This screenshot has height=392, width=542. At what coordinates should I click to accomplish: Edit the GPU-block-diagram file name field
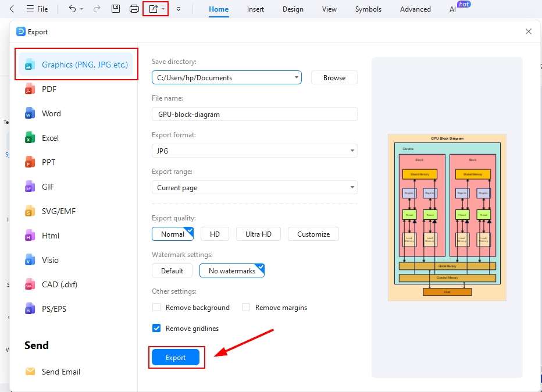pyautogui.click(x=255, y=114)
